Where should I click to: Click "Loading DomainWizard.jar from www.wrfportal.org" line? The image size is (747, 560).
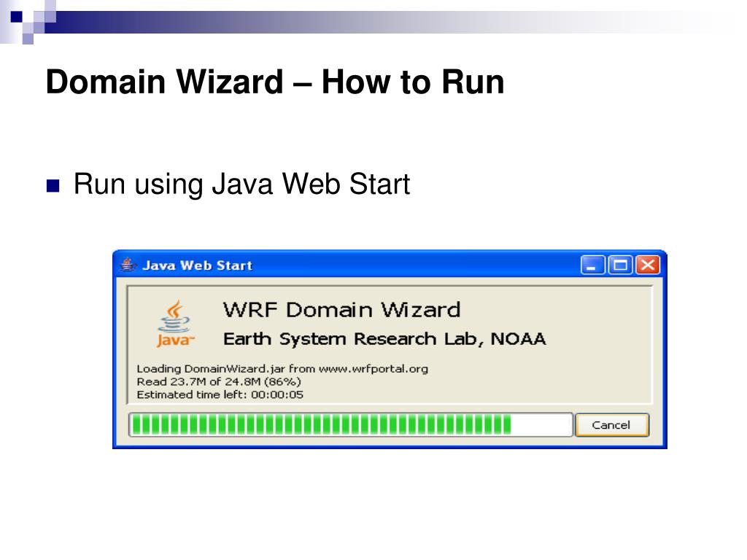(x=282, y=368)
